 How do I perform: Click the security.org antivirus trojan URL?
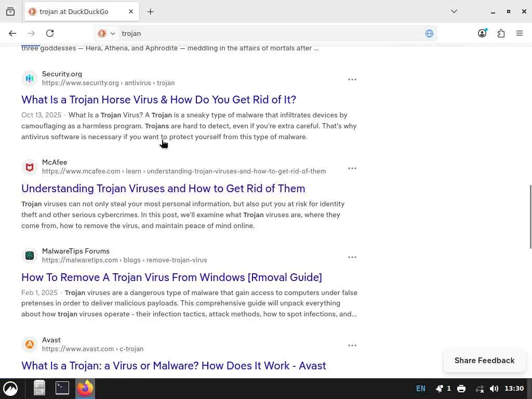(108, 83)
